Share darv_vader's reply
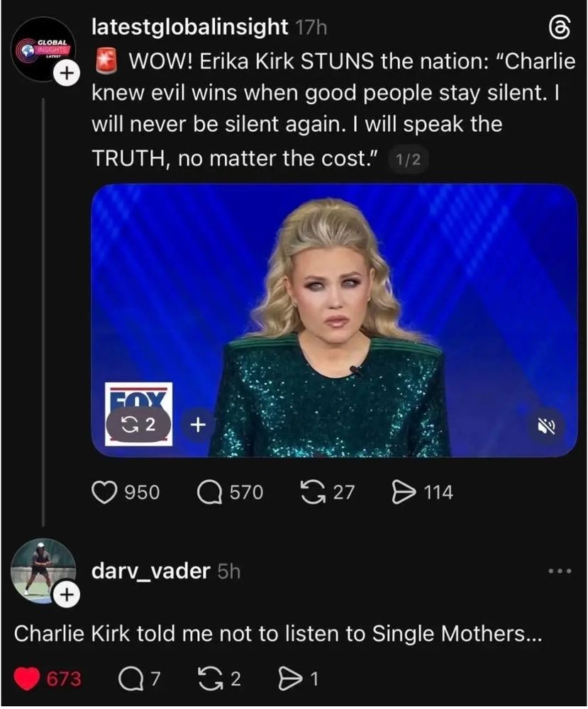588x709 pixels. 298,679
